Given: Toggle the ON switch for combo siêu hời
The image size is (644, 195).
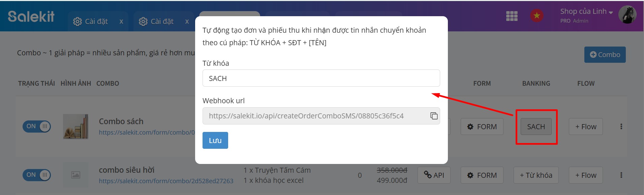Looking at the screenshot, I should [x=37, y=175].
